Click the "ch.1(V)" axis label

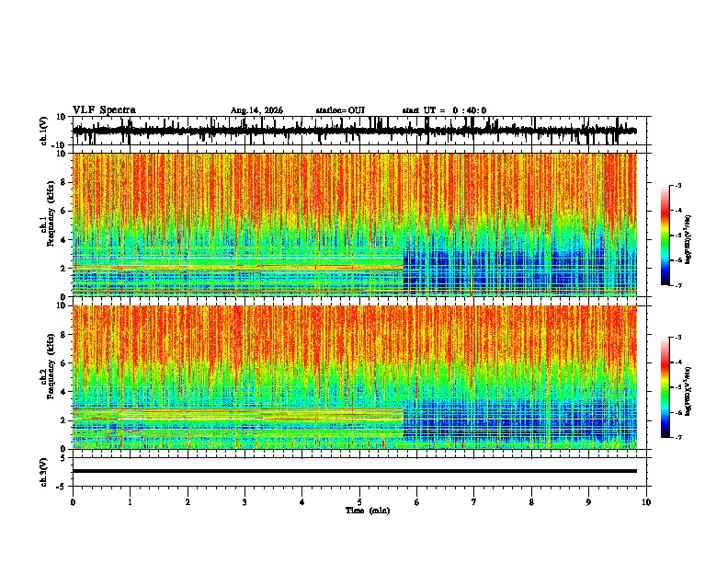point(44,131)
